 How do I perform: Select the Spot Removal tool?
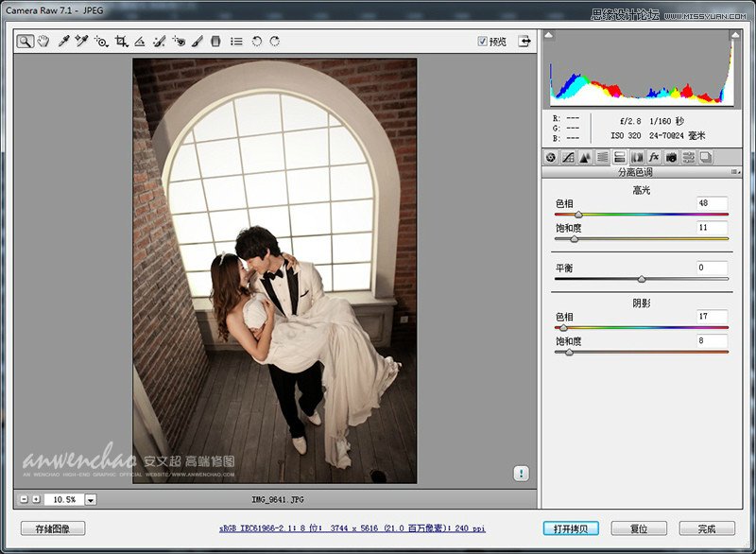[159, 41]
